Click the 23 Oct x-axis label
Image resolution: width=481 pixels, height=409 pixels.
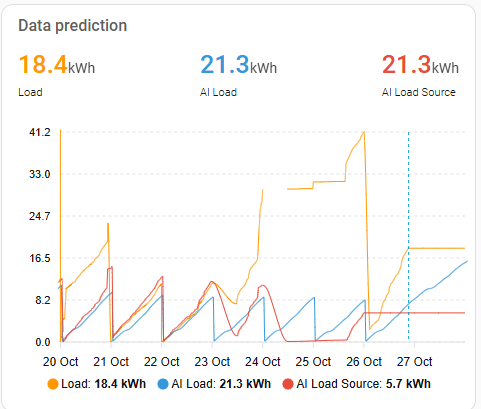click(212, 362)
